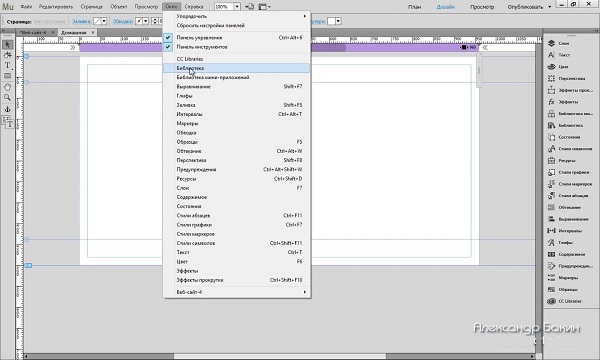
Task: Open the Страница menu
Action: (x=91, y=7)
